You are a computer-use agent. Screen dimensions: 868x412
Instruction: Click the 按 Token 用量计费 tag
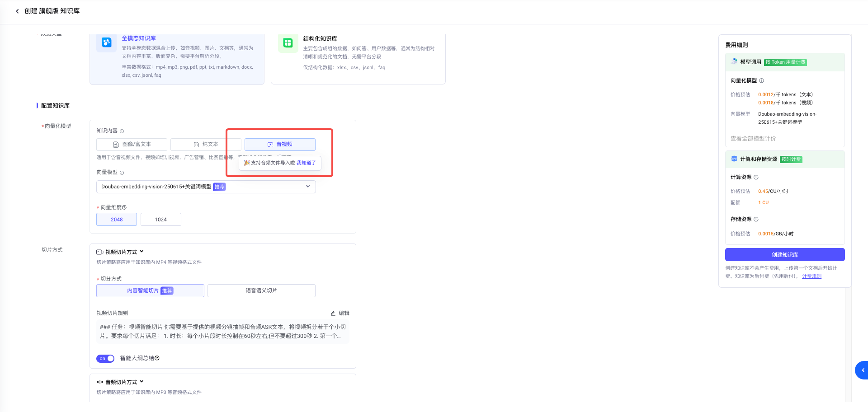785,62
